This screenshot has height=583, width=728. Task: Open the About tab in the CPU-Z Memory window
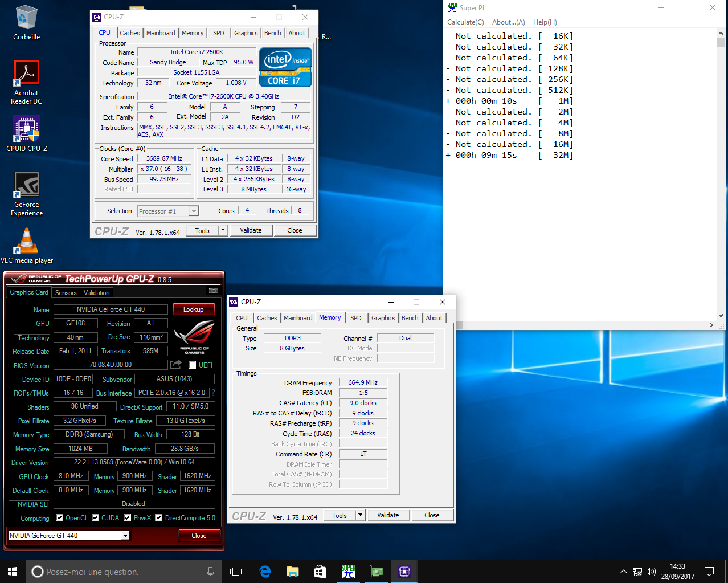click(x=434, y=318)
